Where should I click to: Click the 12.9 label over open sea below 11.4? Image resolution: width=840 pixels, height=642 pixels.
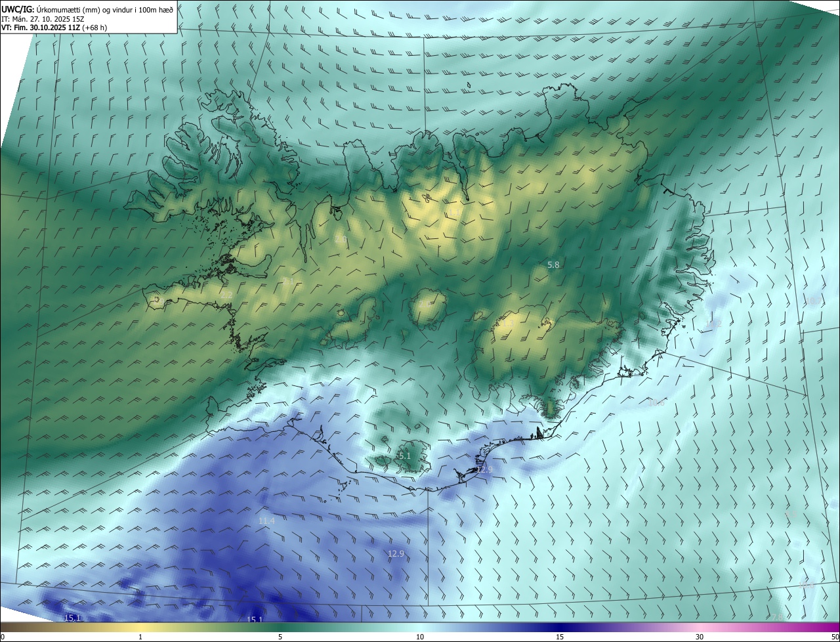tap(396, 553)
